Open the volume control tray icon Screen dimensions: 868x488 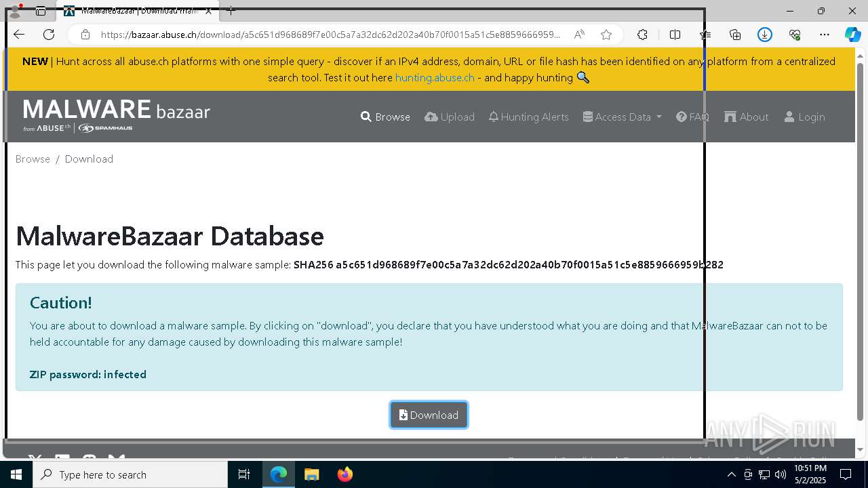click(x=781, y=474)
